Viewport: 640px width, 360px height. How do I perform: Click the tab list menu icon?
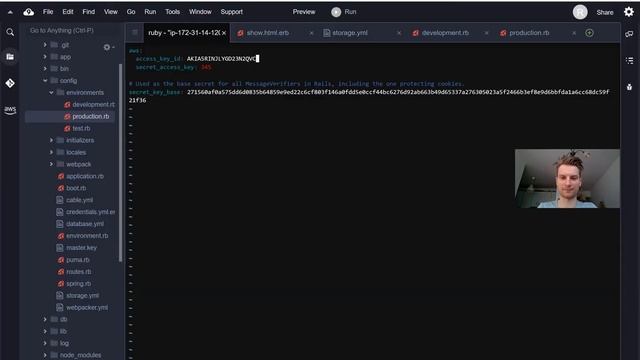(x=134, y=33)
